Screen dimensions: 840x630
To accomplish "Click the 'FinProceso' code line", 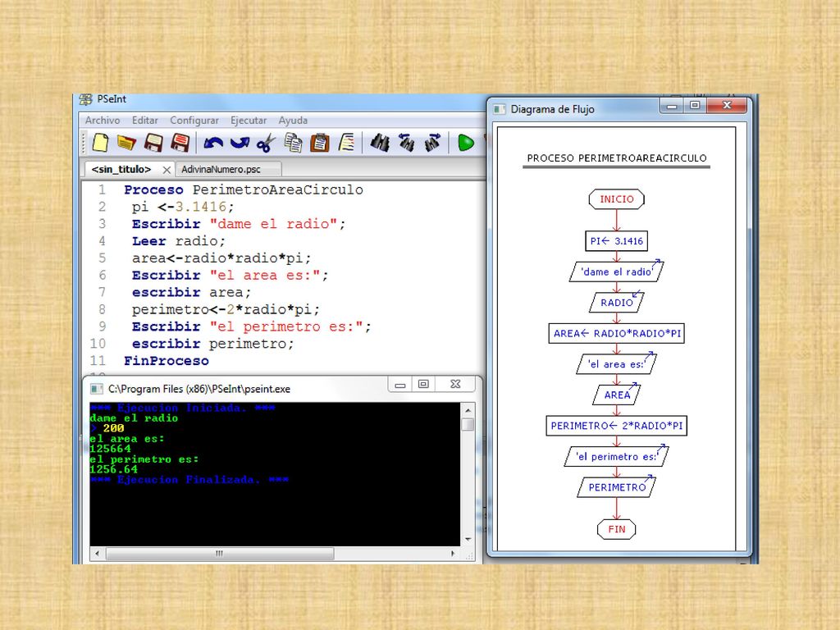I will click(166, 361).
